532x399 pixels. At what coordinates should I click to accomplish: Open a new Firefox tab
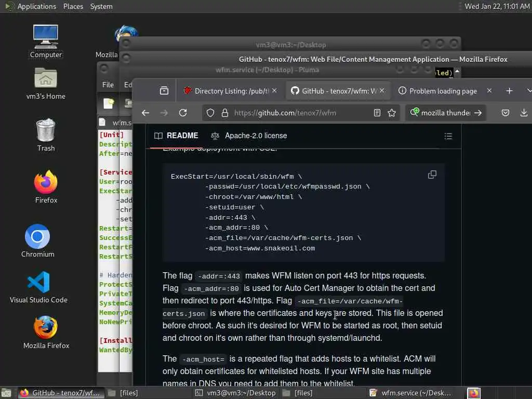pyautogui.click(x=509, y=91)
